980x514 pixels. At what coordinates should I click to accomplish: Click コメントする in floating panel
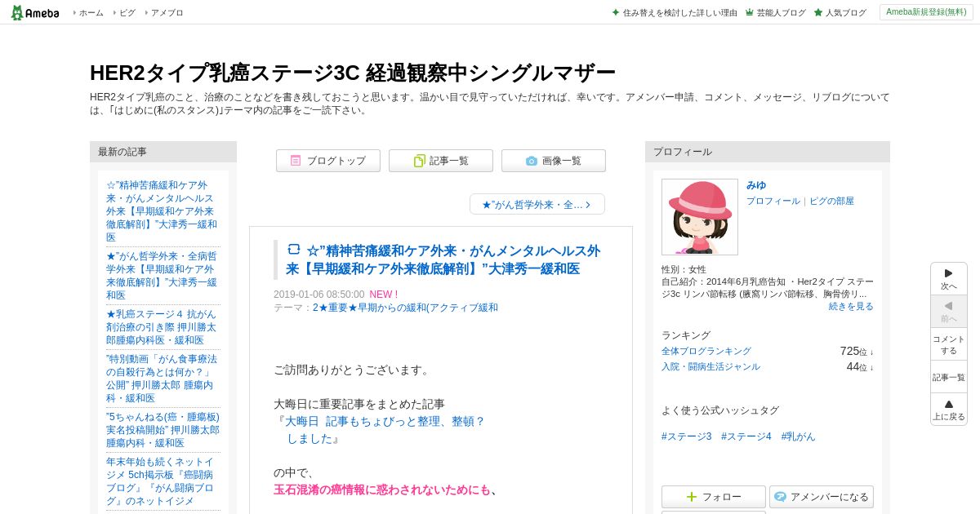coord(949,344)
